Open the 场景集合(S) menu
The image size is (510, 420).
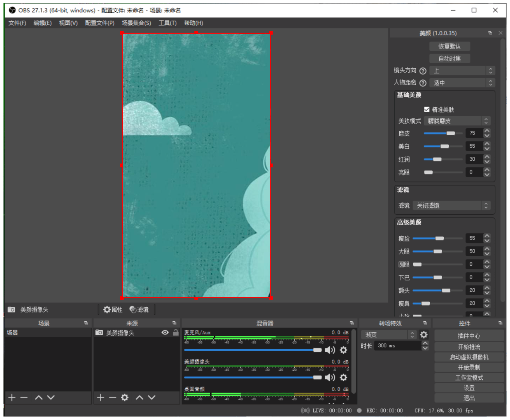pos(136,23)
